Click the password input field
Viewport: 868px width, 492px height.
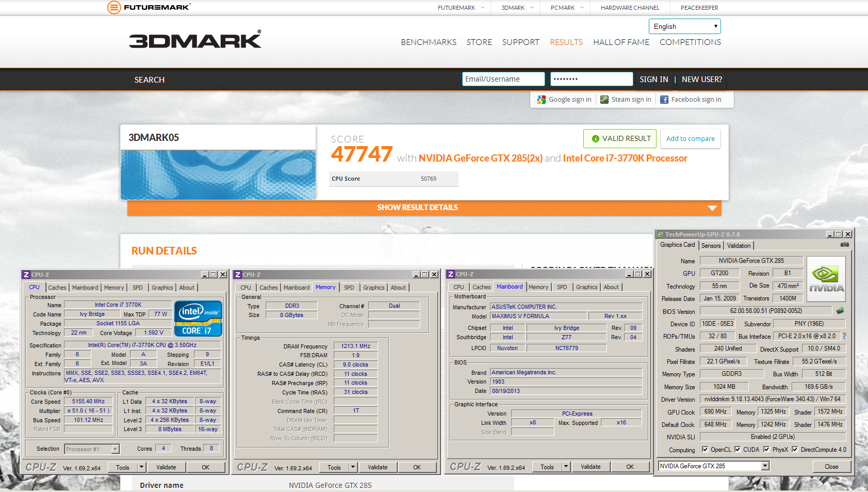point(592,79)
